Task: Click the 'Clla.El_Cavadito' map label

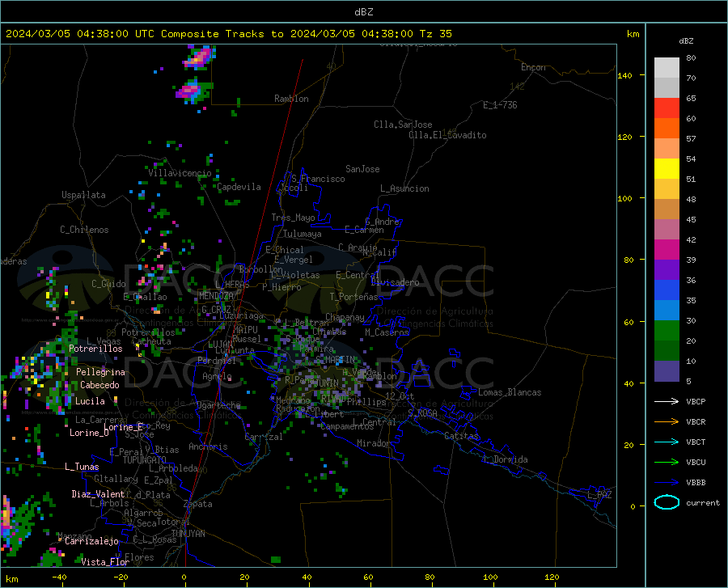Action: click(447, 135)
